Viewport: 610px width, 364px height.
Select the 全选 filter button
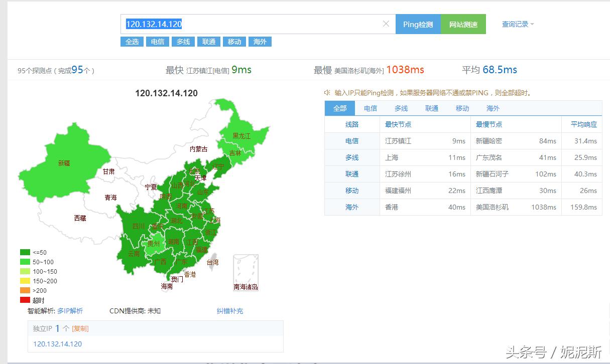pos(132,42)
